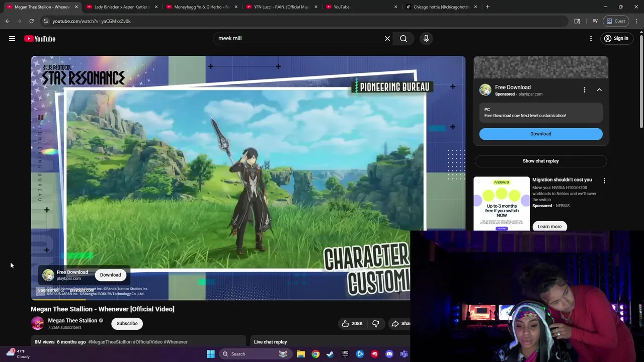Expand the Show chat replay section
Viewport: 644px width, 362px height.
coord(541,161)
